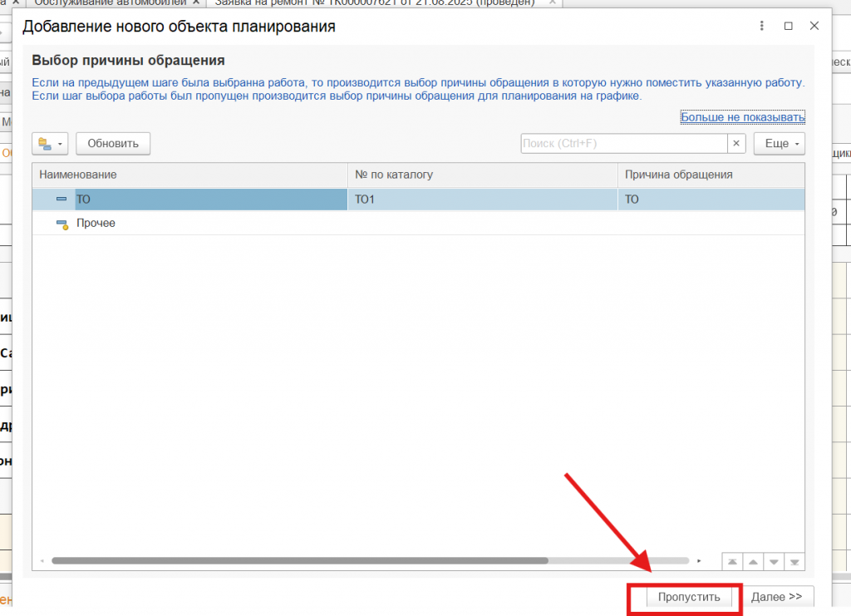Image resolution: width=851 pixels, height=616 pixels.
Task: Click the scrollbar right arrow
Action: (699, 561)
